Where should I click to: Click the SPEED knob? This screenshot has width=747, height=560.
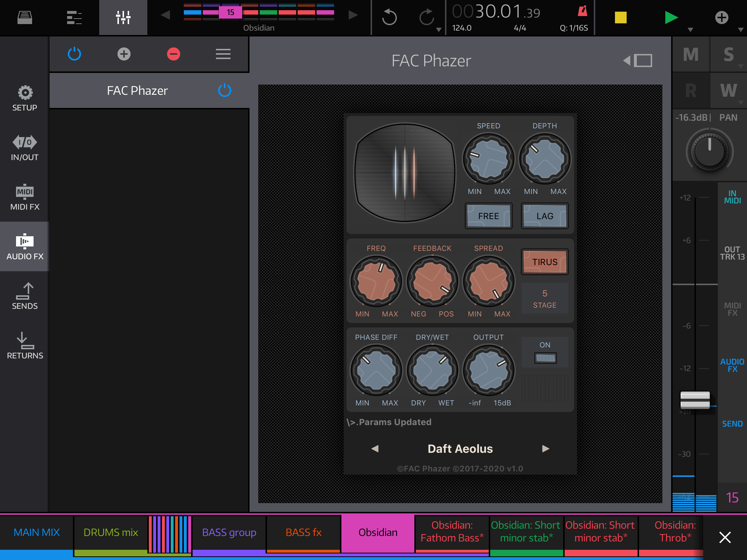pos(488,159)
